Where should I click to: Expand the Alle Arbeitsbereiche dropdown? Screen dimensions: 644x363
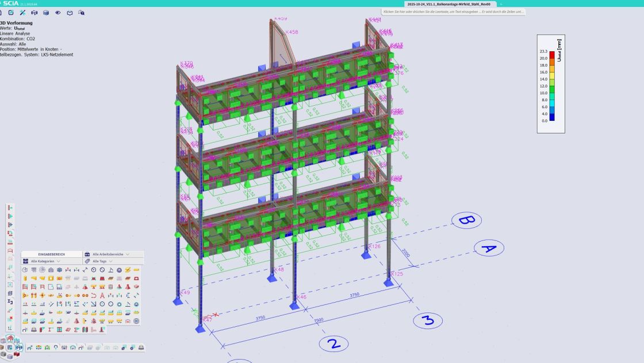click(110, 254)
